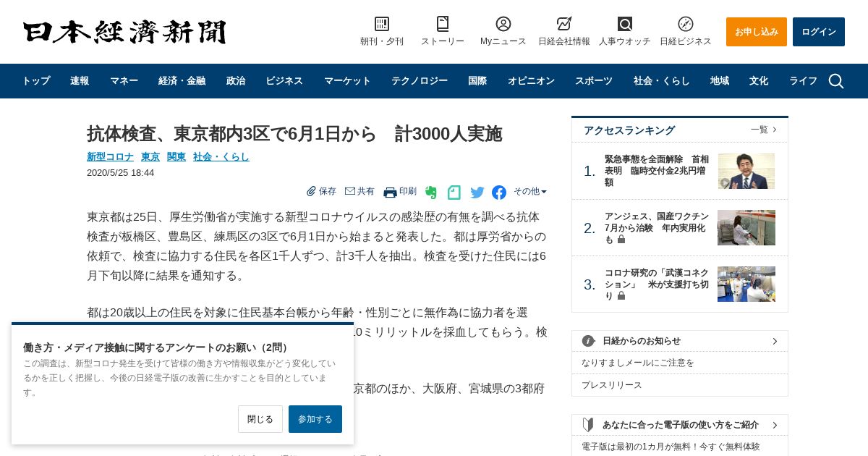Open the マーケット section
This screenshot has width=868, height=456.
click(x=347, y=81)
